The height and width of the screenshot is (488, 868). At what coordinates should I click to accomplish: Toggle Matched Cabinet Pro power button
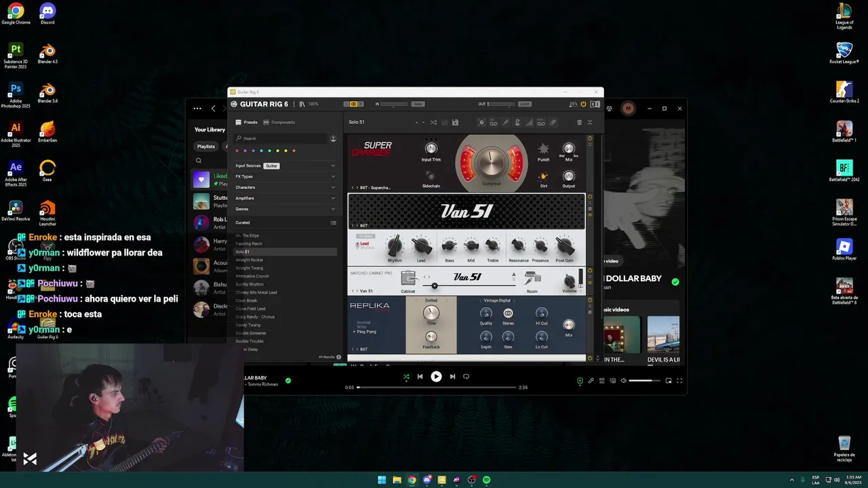[590, 270]
